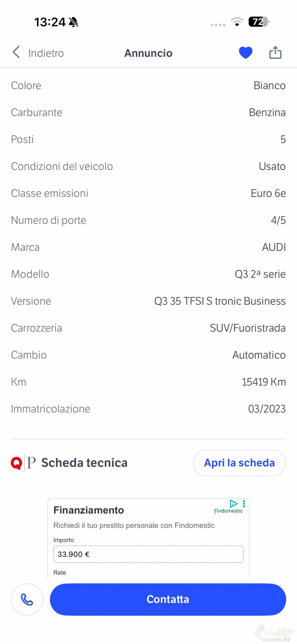This screenshot has width=297, height=644.
Task: Tap the share icon
Action: (275, 52)
